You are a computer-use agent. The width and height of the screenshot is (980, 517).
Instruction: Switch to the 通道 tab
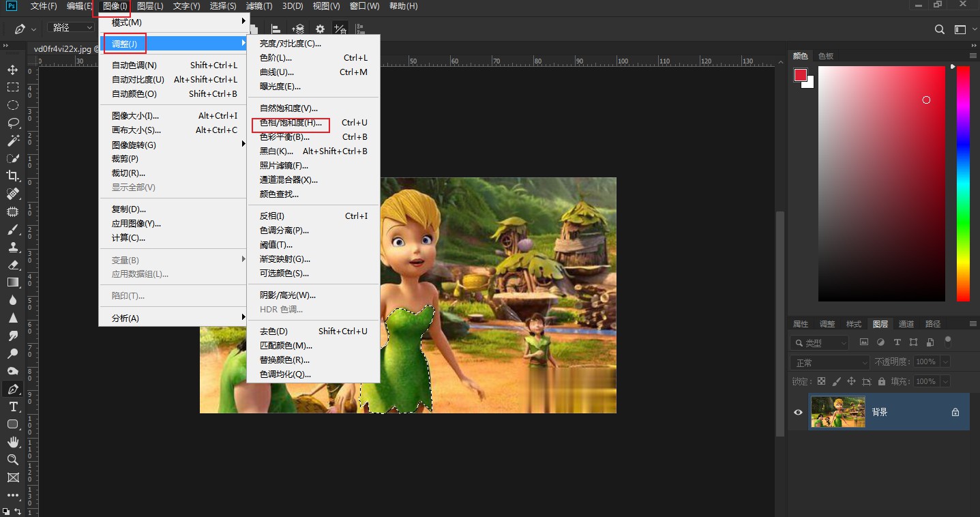click(x=906, y=324)
